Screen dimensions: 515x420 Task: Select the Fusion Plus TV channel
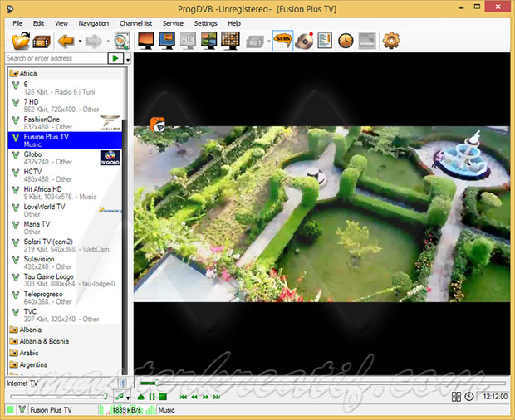[x=65, y=140]
